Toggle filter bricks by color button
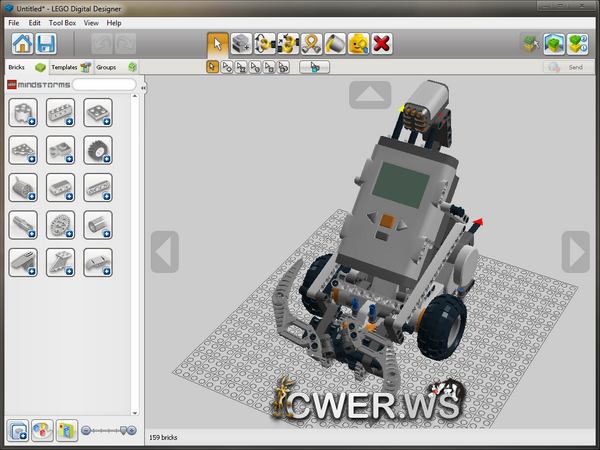 [42, 430]
